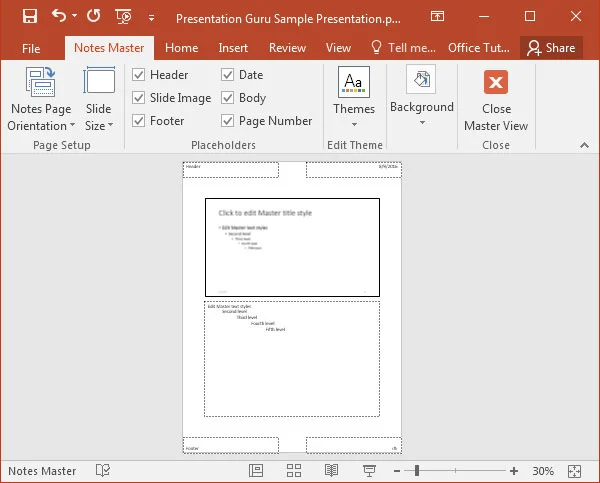Click the Undo arrow icon
This screenshot has width=600, height=483.
click(59, 16)
